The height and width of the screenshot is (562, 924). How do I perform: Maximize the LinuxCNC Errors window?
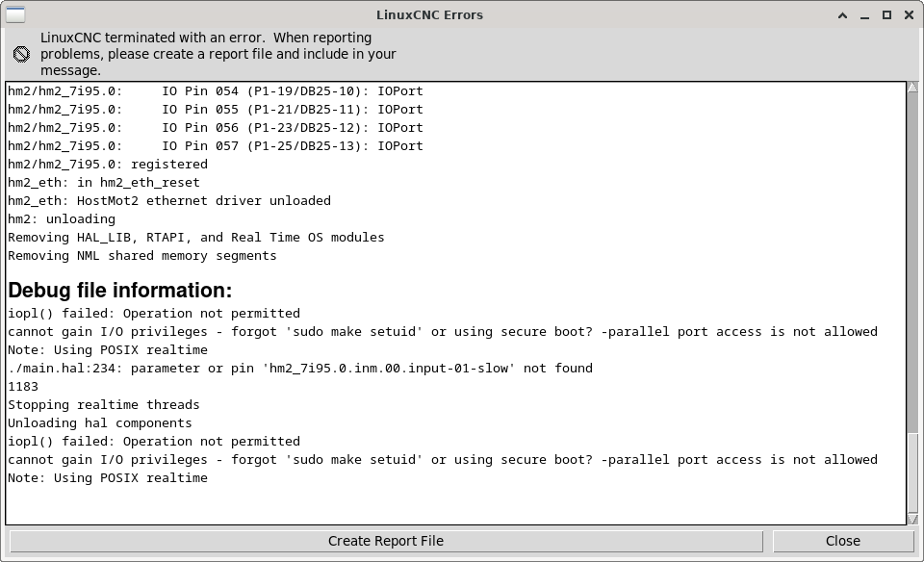pos(886,15)
